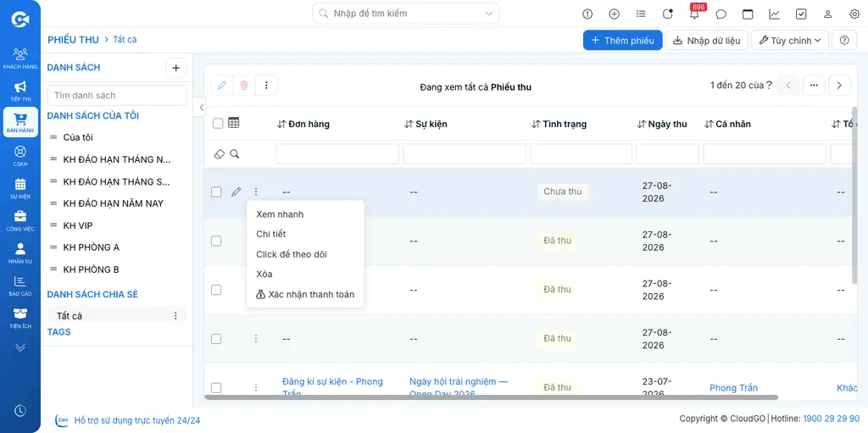Image resolution: width=868 pixels, height=433 pixels.
Task: Open the pagination page-jump dots button
Action: click(814, 86)
